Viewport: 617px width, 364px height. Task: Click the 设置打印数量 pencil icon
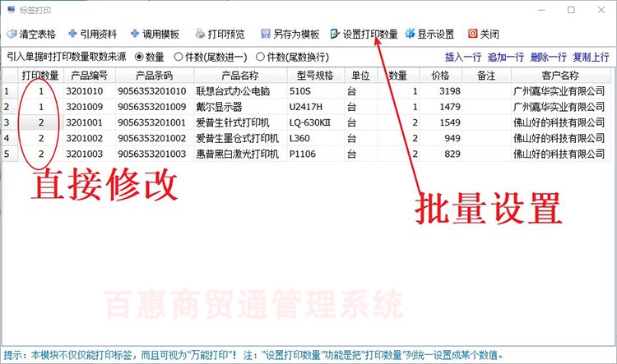click(x=335, y=34)
